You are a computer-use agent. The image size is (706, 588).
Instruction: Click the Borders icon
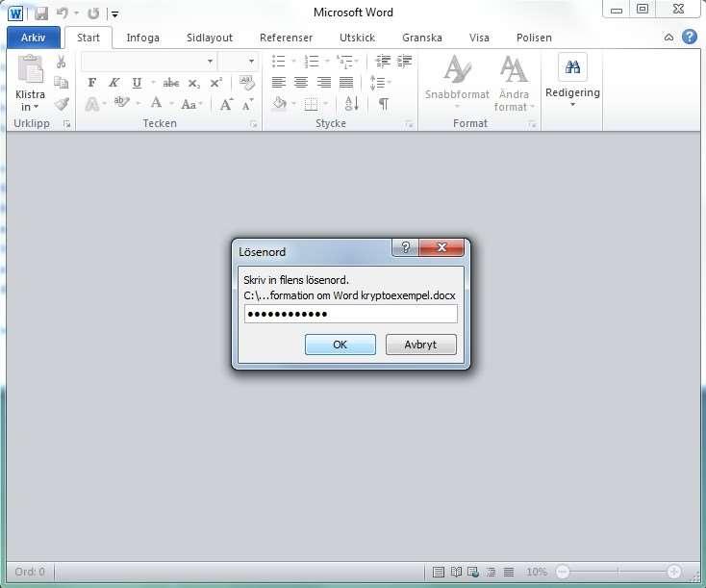[x=311, y=105]
